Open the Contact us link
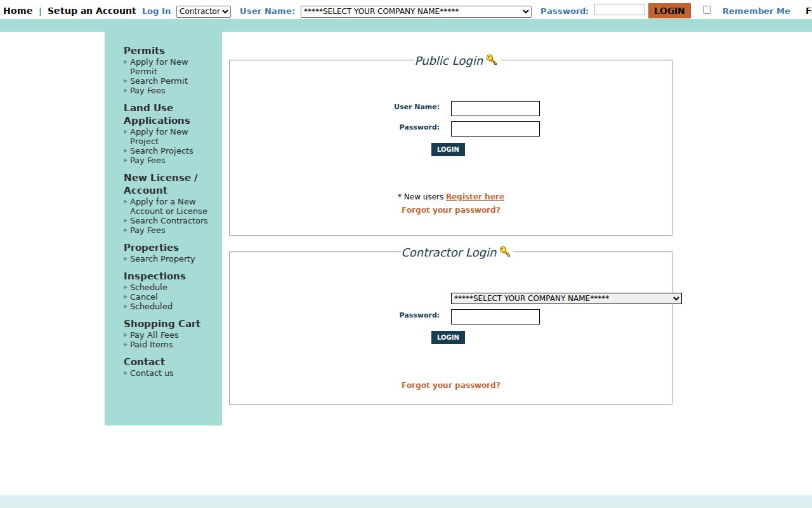This screenshot has width=812, height=508. coord(152,373)
